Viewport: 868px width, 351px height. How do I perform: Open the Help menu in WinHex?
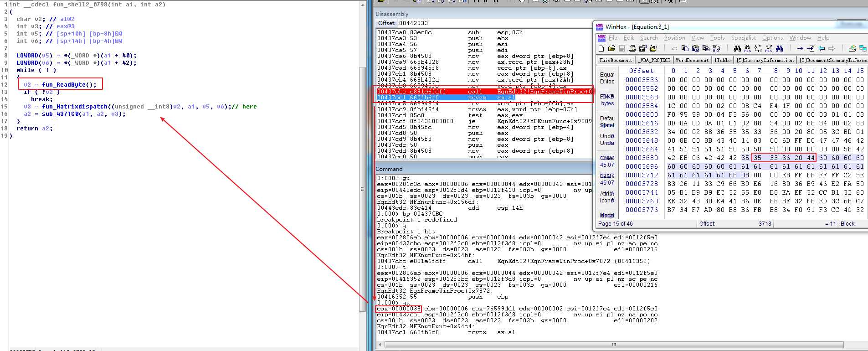pyautogui.click(x=823, y=38)
